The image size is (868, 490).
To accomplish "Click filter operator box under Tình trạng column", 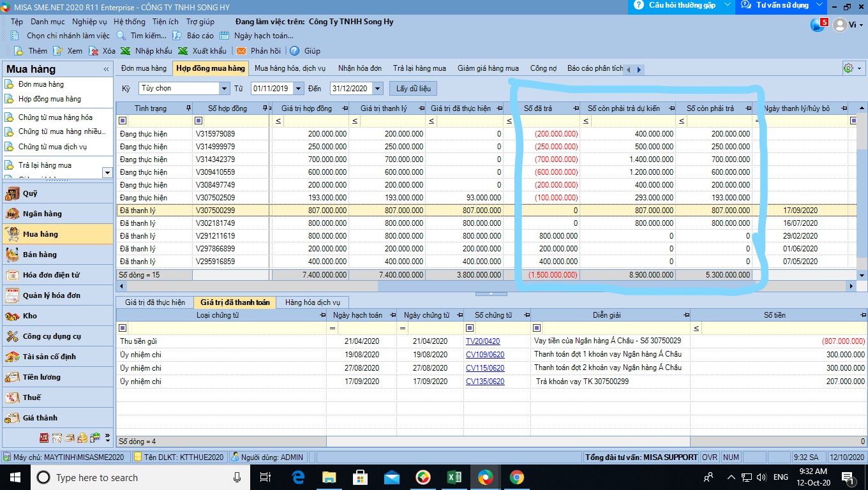I will click(x=123, y=121).
